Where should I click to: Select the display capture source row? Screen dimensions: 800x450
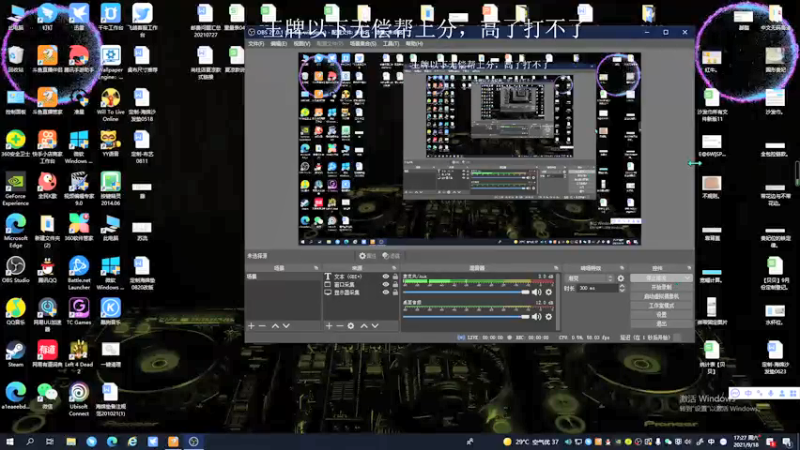click(361, 292)
